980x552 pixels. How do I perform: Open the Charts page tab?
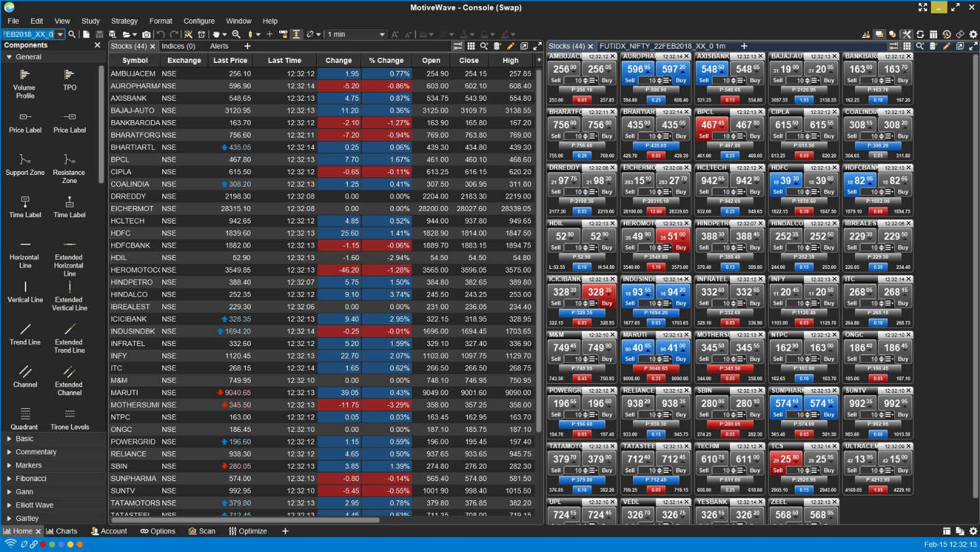pyautogui.click(x=62, y=531)
